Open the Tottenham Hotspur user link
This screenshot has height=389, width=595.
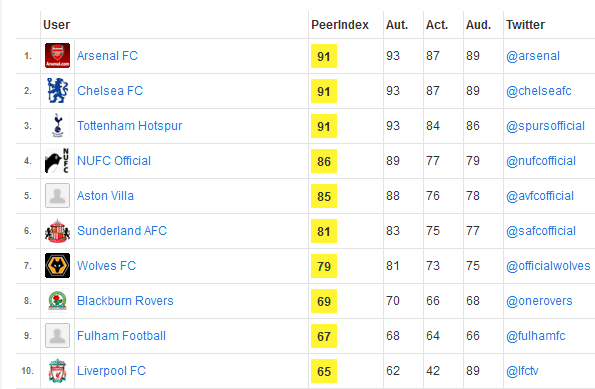129,126
